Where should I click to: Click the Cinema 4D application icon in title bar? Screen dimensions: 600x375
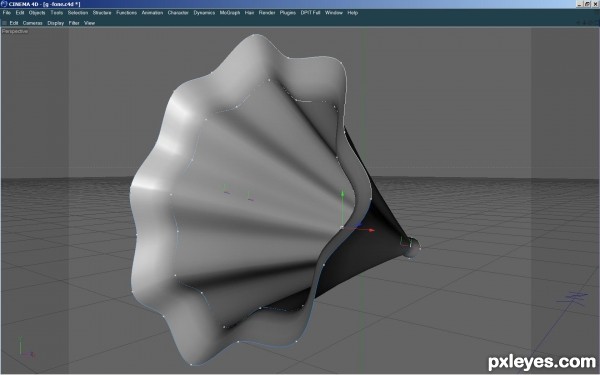(4, 4)
